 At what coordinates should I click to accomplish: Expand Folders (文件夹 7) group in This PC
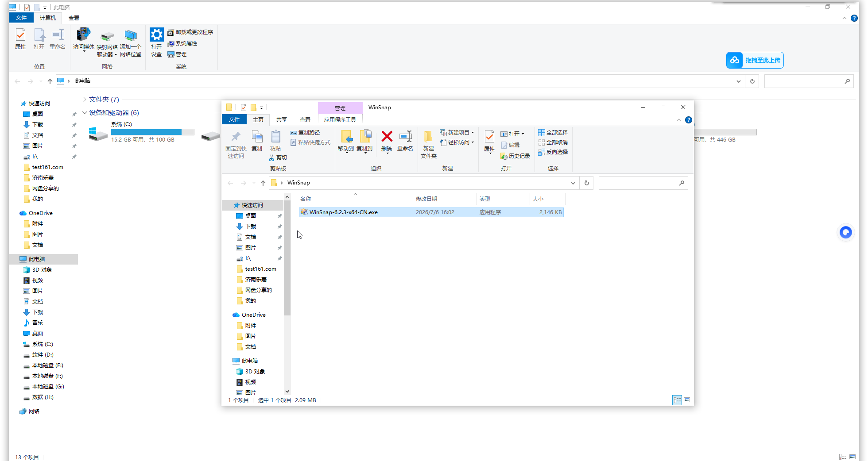[x=85, y=100]
